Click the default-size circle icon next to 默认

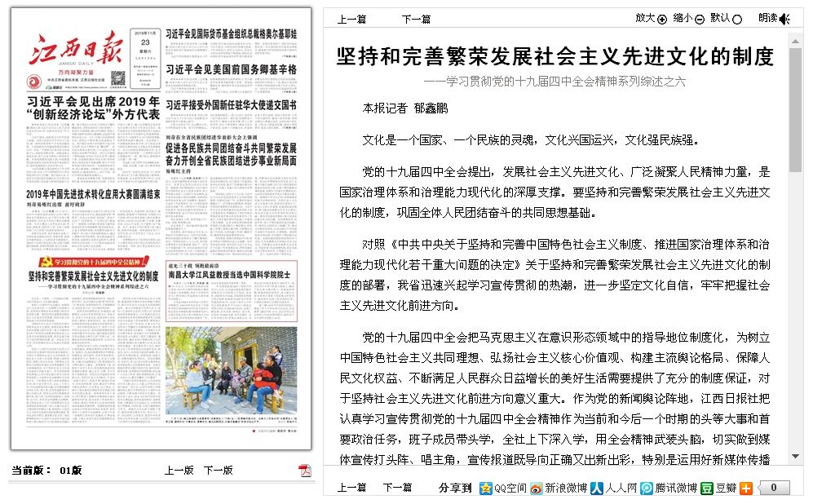(737, 20)
